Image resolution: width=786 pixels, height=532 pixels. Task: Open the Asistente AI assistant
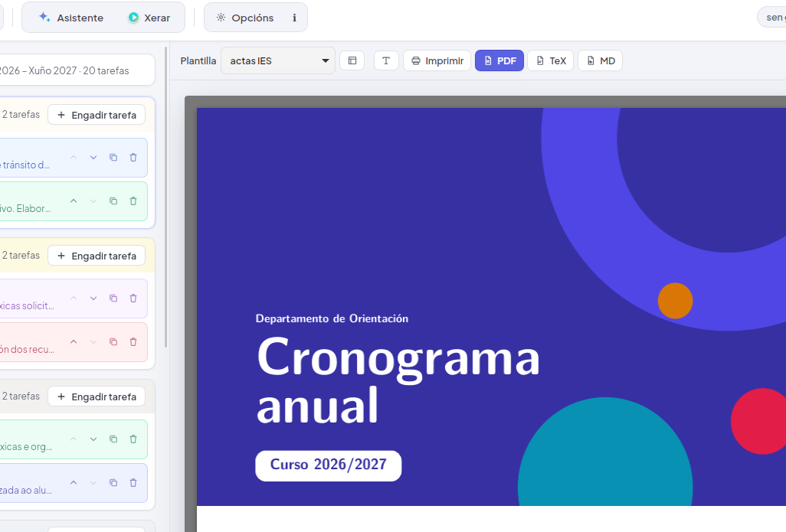tap(70, 18)
